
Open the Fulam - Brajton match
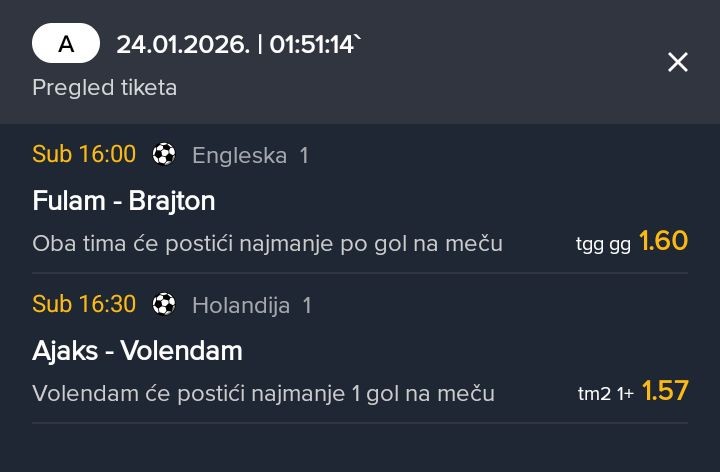click(x=124, y=201)
